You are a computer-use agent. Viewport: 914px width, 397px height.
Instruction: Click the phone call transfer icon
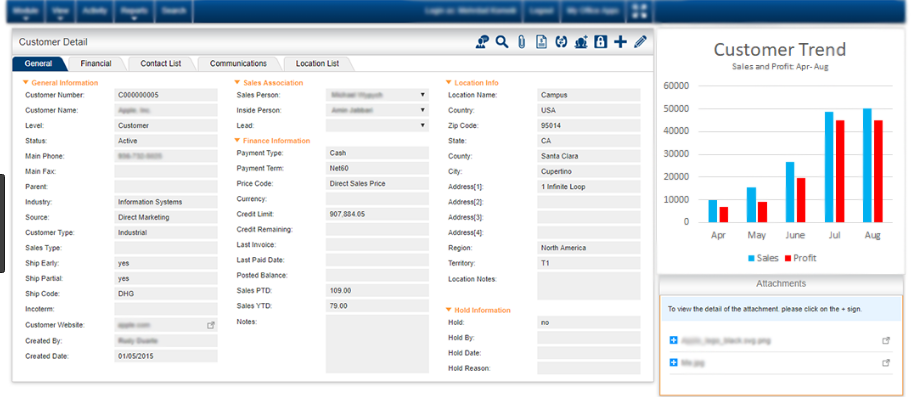pyautogui.click(x=561, y=42)
